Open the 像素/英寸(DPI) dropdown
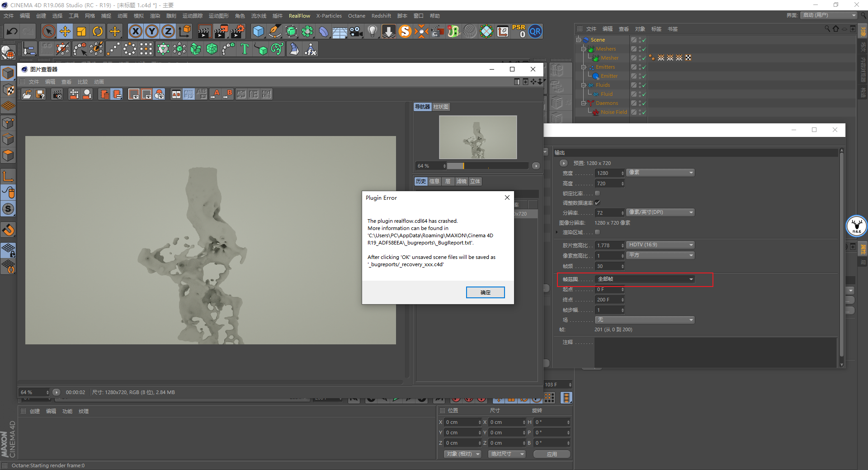 [x=660, y=212]
